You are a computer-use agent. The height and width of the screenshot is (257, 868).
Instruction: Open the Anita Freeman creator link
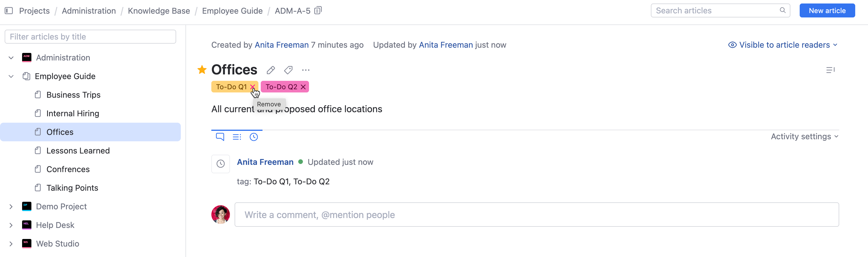pyautogui.click(x=281, y=45)
